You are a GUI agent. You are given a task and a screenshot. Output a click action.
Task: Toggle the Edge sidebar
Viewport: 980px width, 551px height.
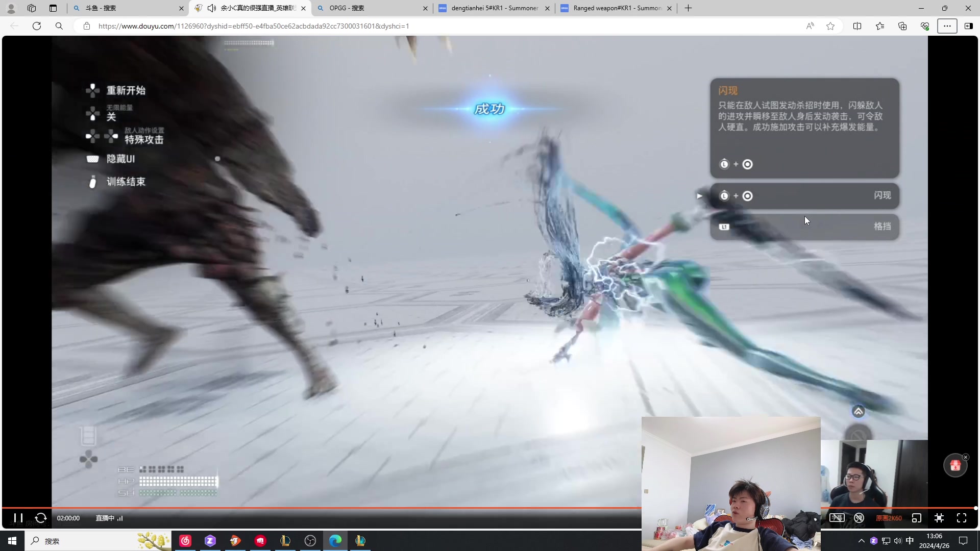click(x=968, y=26)
